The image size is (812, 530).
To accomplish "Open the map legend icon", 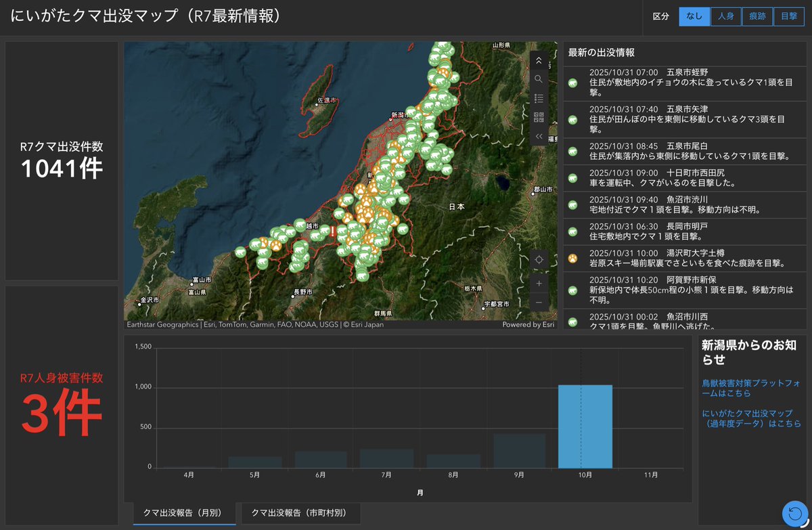I will pyautogui.click(x=539, y=97).
